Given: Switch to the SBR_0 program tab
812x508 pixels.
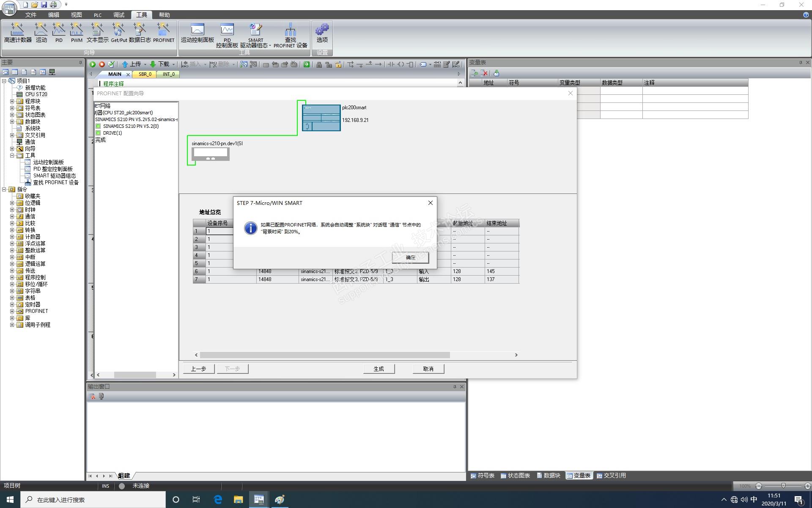Looking at the screenshot, I should [145, 74].
